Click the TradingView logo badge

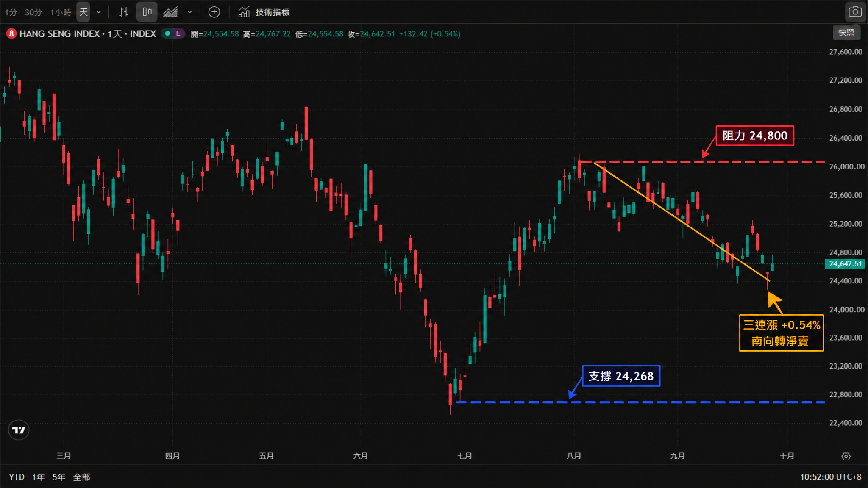pos(19,430)
